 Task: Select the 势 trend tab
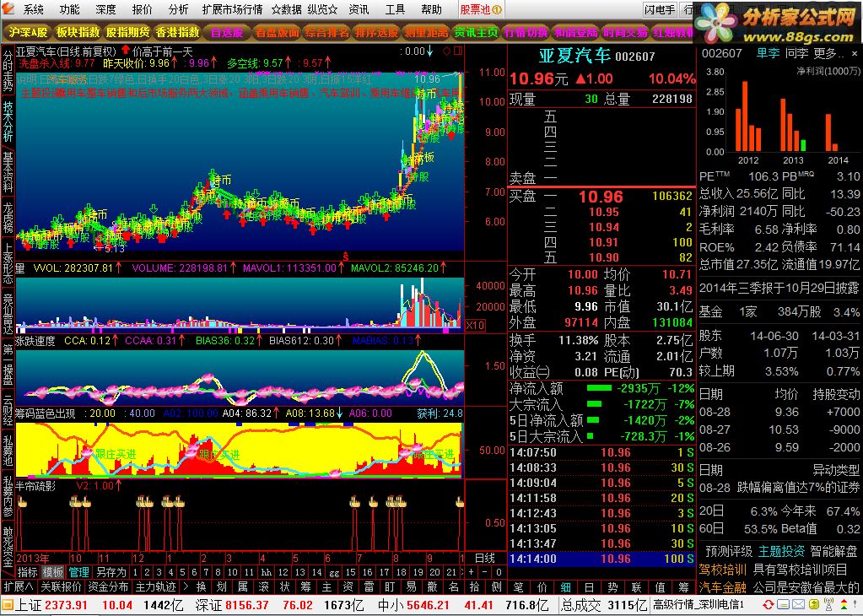coord(613,586)
